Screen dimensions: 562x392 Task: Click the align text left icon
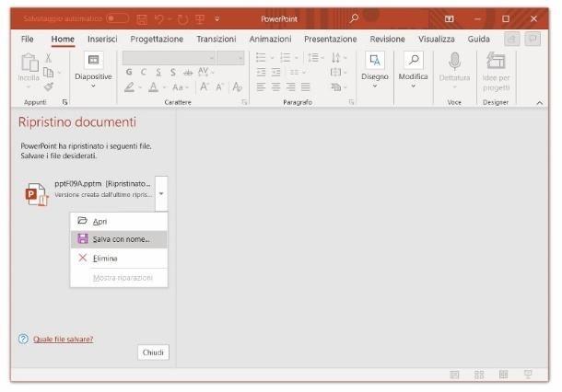tap(261, 86)
